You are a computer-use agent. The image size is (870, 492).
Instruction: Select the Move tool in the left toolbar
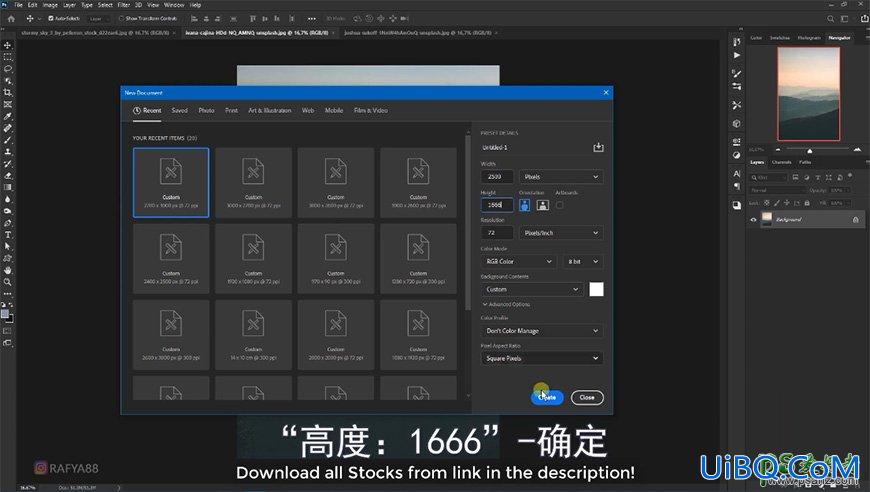pos(8,45)
